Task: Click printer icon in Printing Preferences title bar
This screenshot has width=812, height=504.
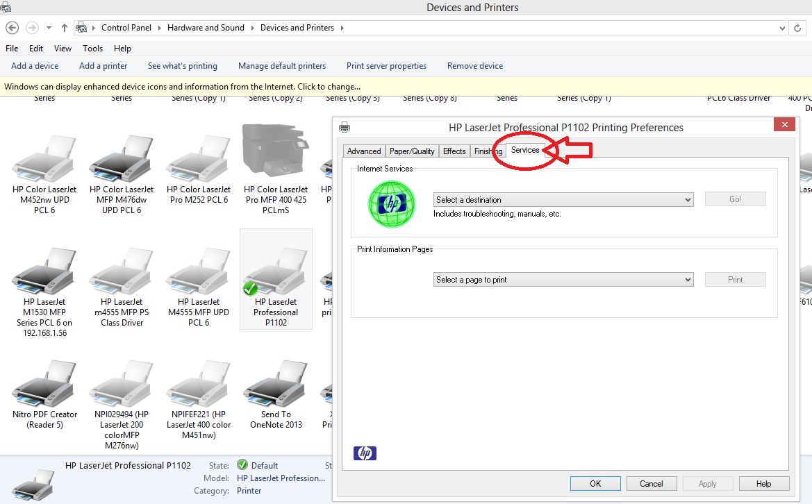Action: pyautogui.click(x=345, y=127)
